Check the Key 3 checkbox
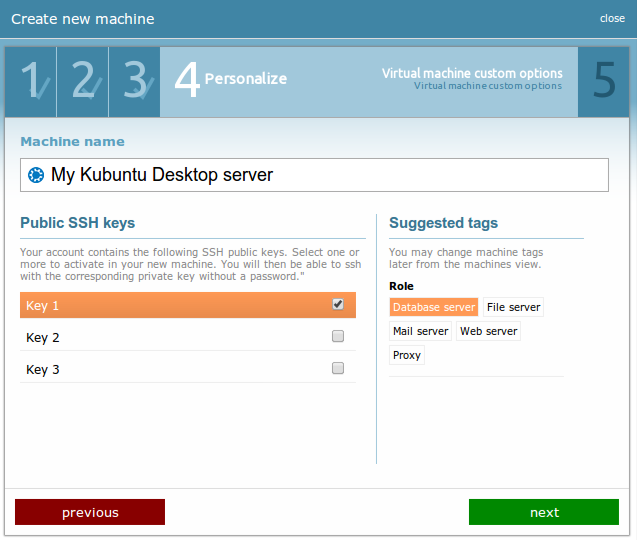Screen dimensions: 637x540 coord(338,368)
